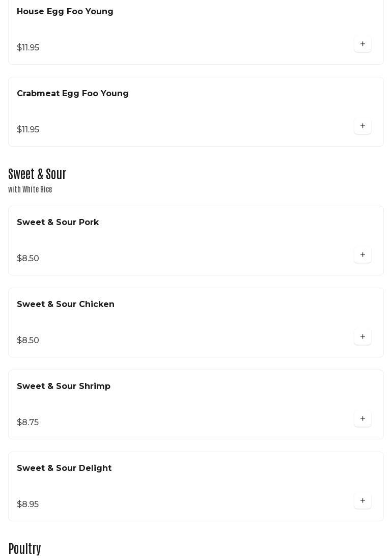
Task: Open House Egg Foo Young item title
Action: (x=65, y=12)
